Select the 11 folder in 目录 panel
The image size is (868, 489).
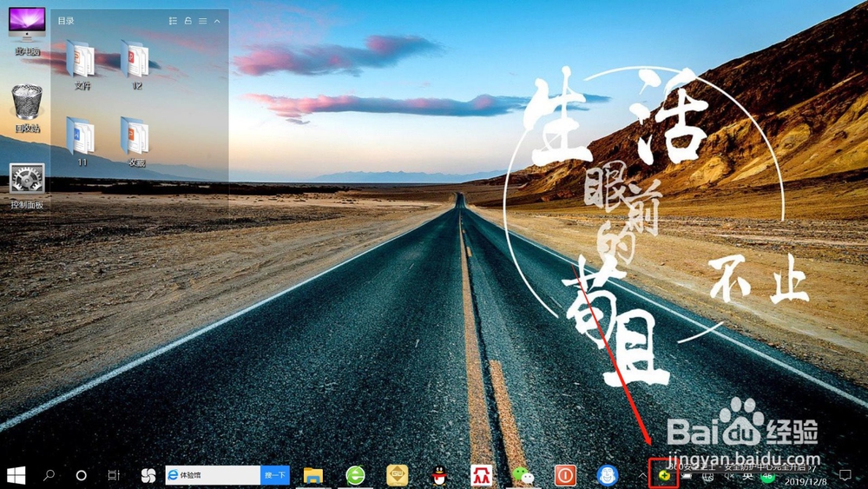82,142
